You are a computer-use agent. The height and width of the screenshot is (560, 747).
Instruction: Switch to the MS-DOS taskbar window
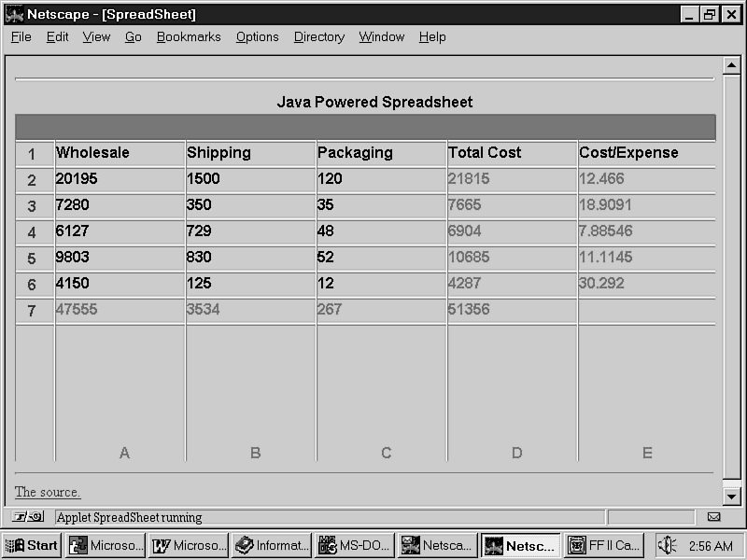353,545
